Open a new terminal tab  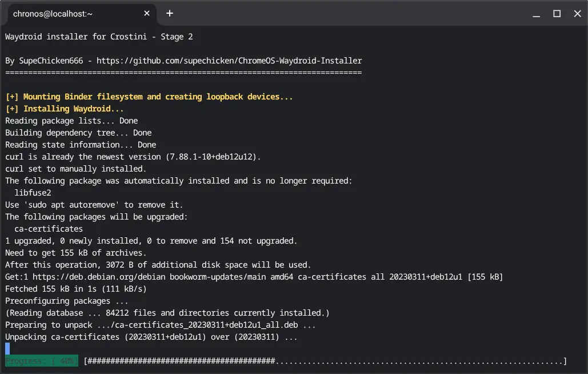(x=170, y=14)
